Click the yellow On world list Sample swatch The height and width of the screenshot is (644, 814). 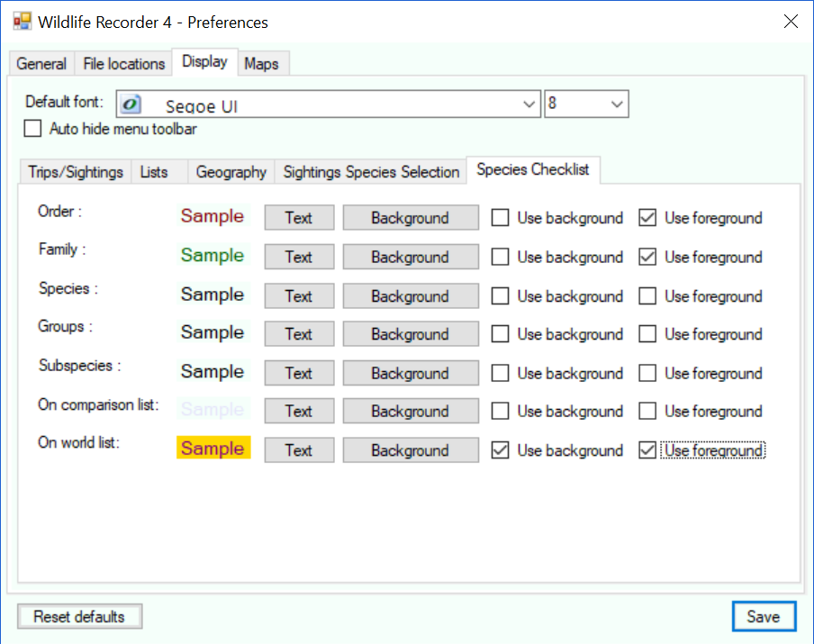tap(213, 449)
